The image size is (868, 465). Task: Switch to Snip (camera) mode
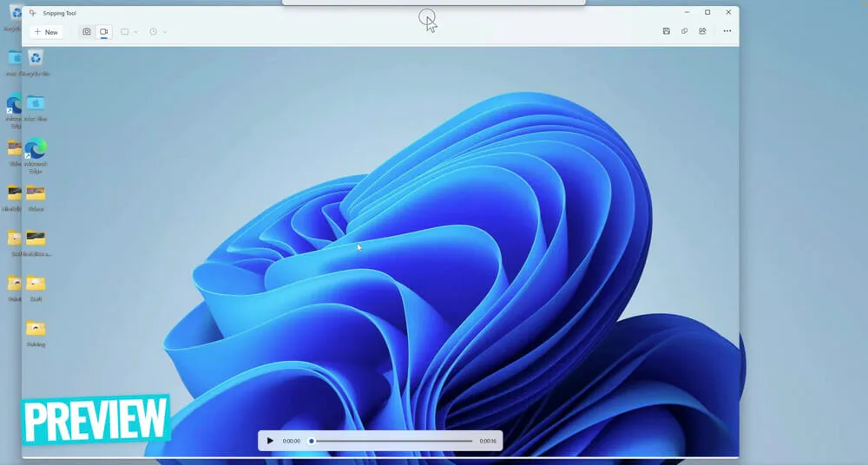86,32
